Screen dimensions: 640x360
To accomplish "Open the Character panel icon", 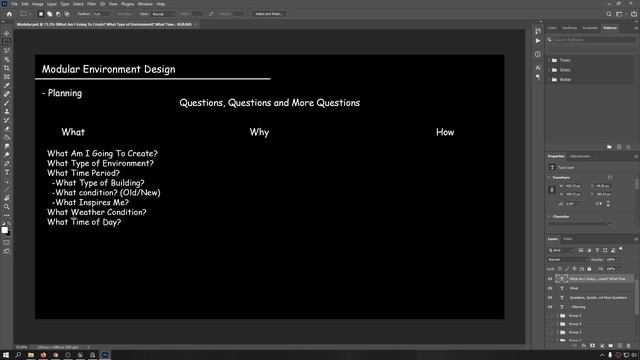I will (538, 68).
